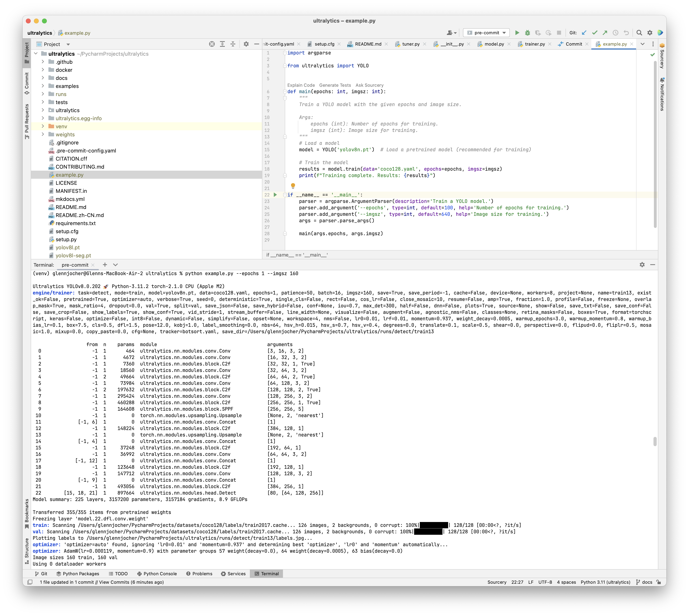Image resolution: width=689 pixels, height=616 pixels.
Task: Toggle read-only lock in status bar
Action: click(659, 582)
